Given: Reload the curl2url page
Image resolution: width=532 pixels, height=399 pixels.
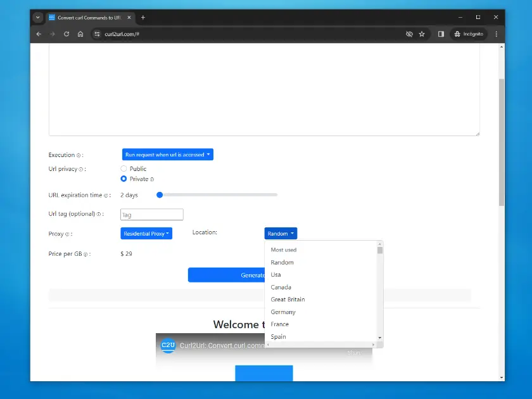Looking at the screenshot, I should point(66,34).
